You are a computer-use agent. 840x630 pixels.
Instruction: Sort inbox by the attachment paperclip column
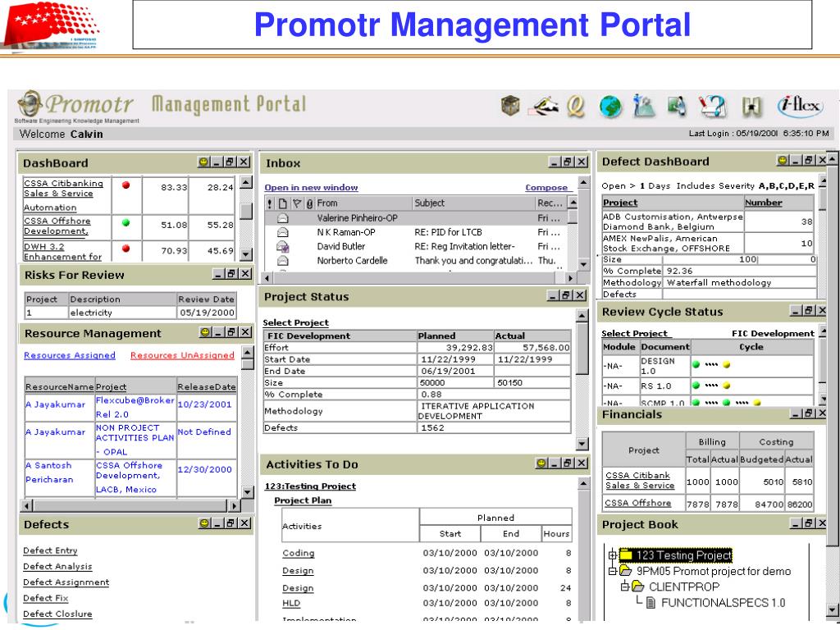tap(309, 203)
